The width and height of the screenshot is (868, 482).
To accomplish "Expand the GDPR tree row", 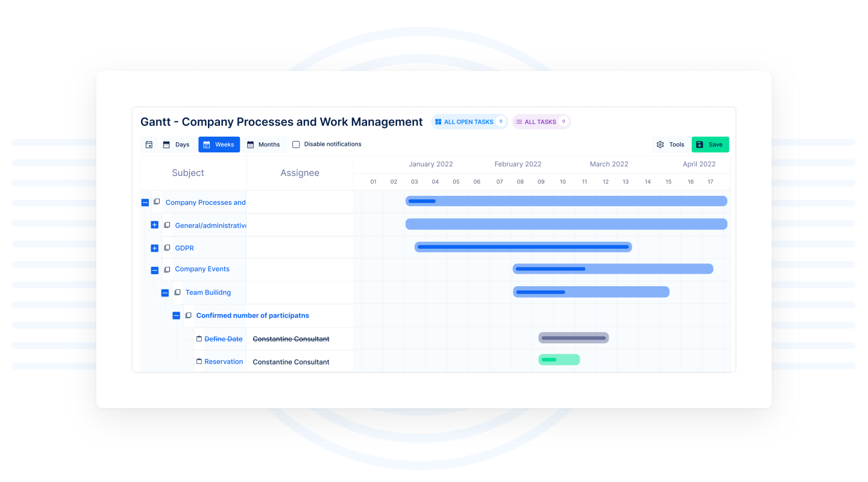I will [x=154, y=248].
